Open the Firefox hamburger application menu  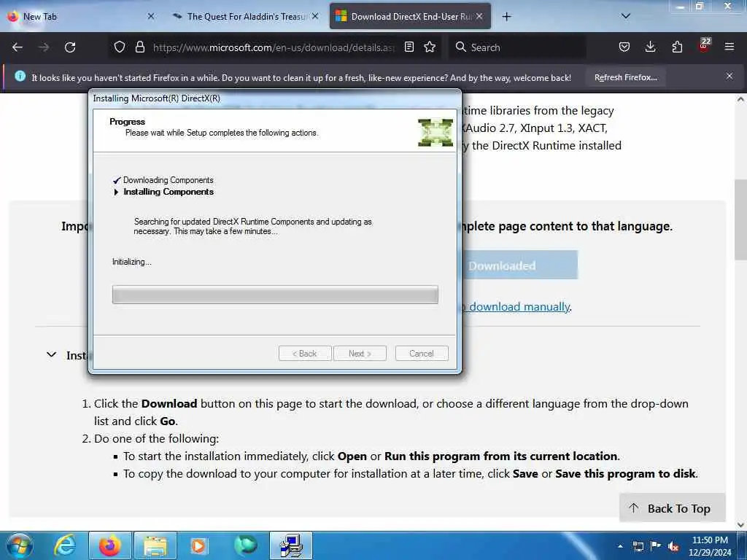(x=729, y=47)
